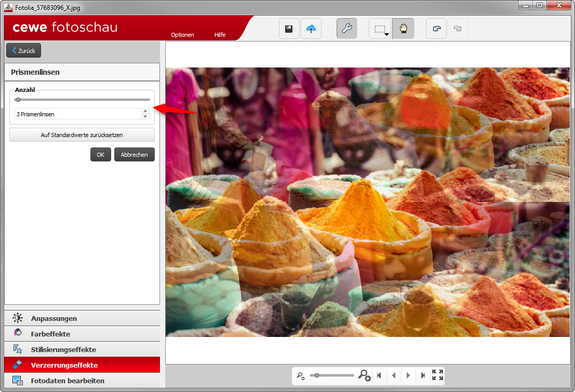Screen dimensions: 575x392
Task: Increase Prismenlinsen count with up arrow
Action: click(145, 111)
